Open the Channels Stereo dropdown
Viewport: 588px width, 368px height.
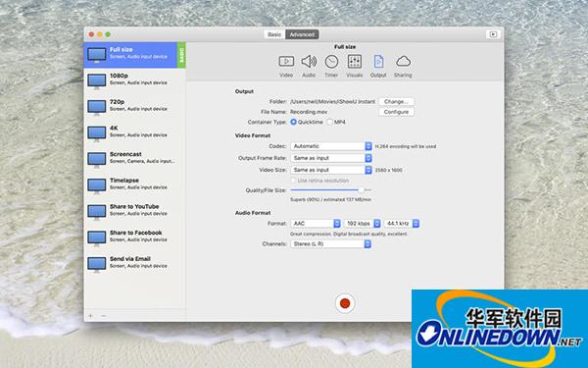tap(331, 244)
